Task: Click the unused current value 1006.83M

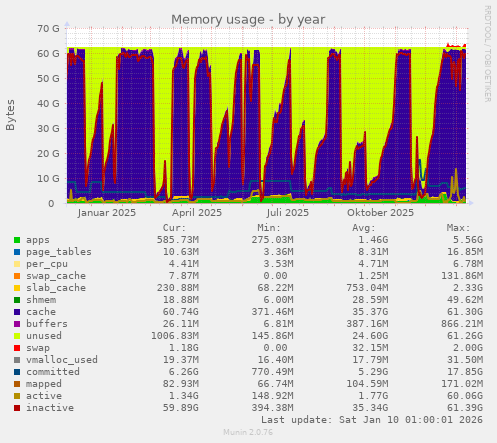Action: (175, 336)
